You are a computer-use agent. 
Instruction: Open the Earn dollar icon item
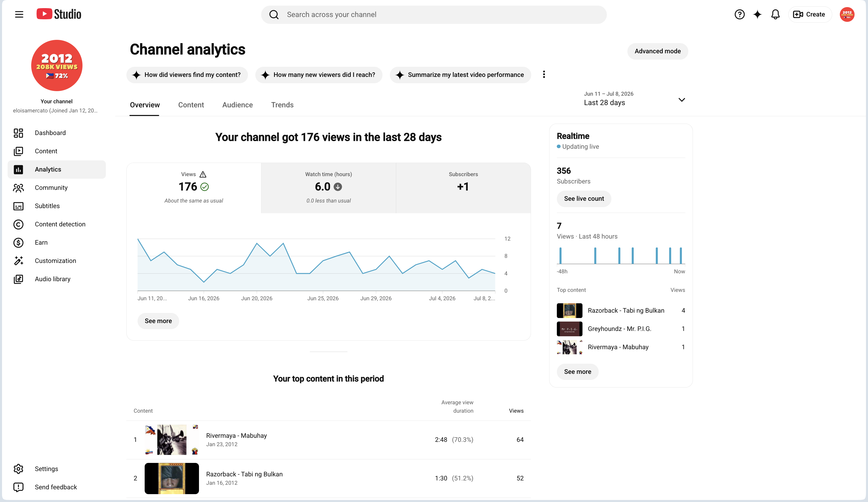pos(18,243)
